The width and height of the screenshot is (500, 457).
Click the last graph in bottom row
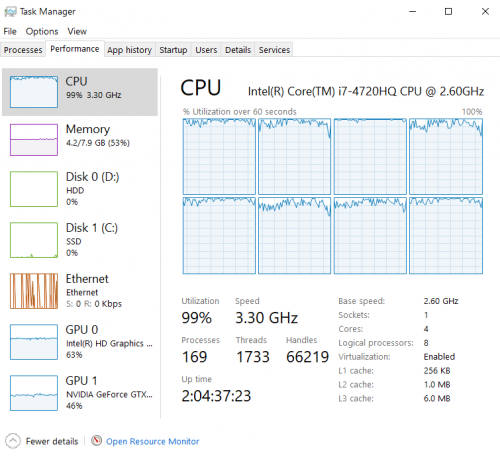[446, 236]
